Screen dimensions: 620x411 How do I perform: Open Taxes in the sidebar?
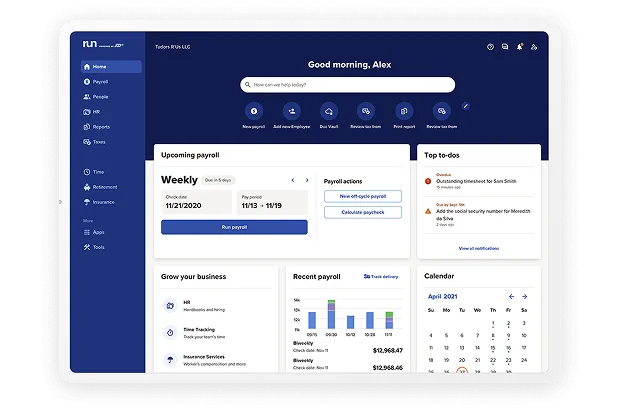94,142
